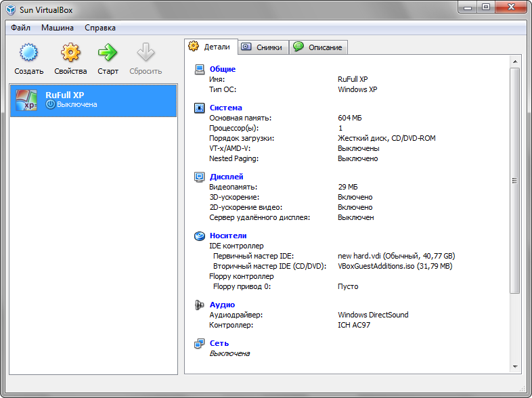This screenshot has width=532, height=398.
Task: Click the Общие section monitor icon
Action: tap(200, 69)
